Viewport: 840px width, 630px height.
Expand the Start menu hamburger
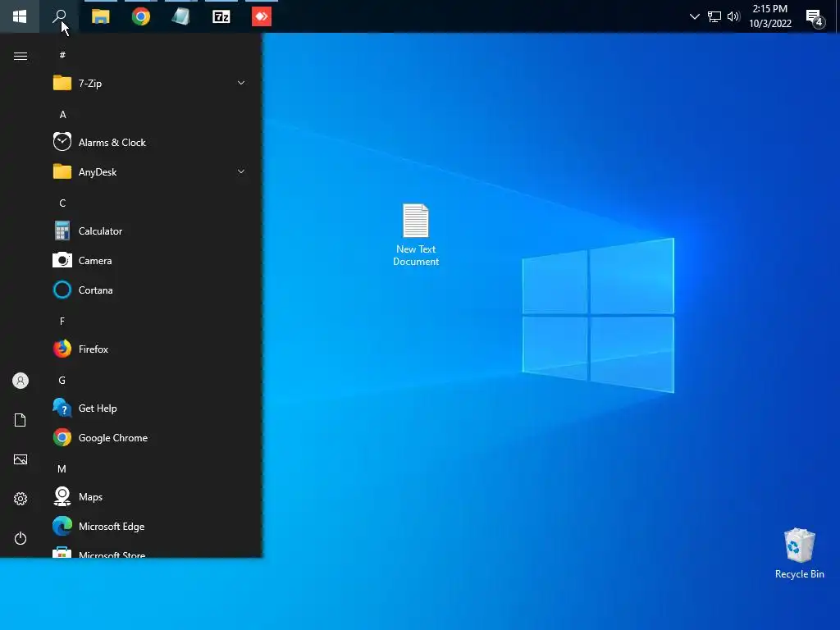pyautogui.click(x=21, y=57)
